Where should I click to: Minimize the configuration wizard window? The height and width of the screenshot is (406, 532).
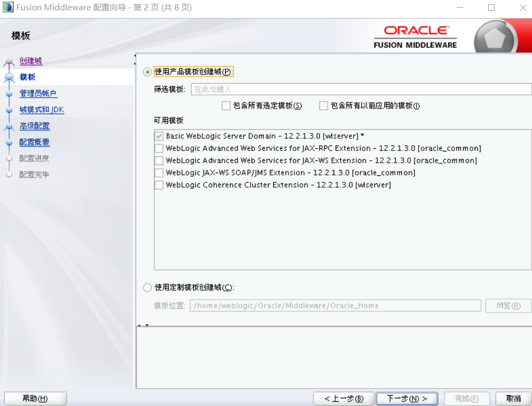coord(460,8)
